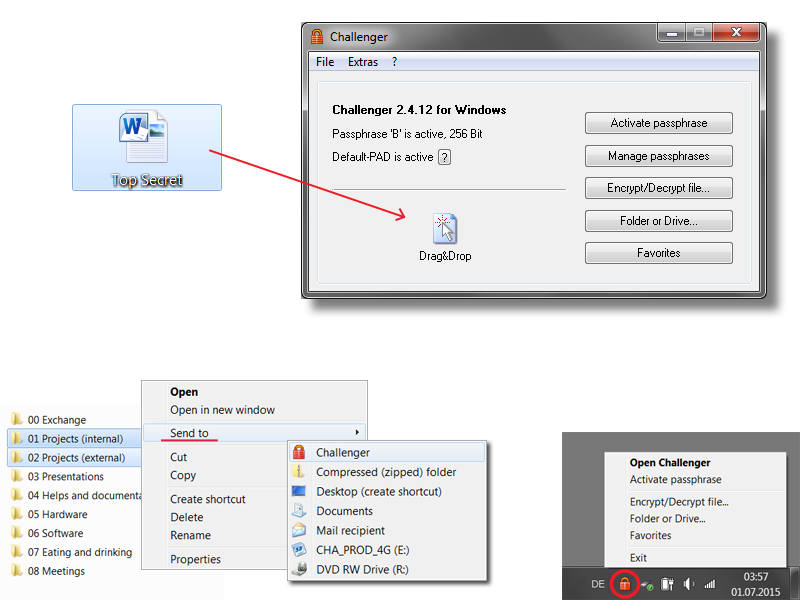The height and width of the screenshot is (600, 800).
Task: Click the Manage passphrases button
Action: [659, 156]
